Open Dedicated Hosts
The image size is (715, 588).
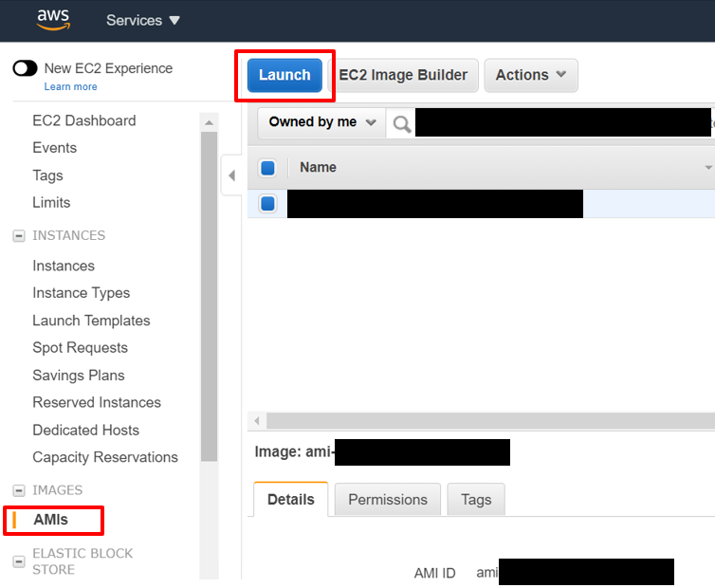(x=85, y=431)
